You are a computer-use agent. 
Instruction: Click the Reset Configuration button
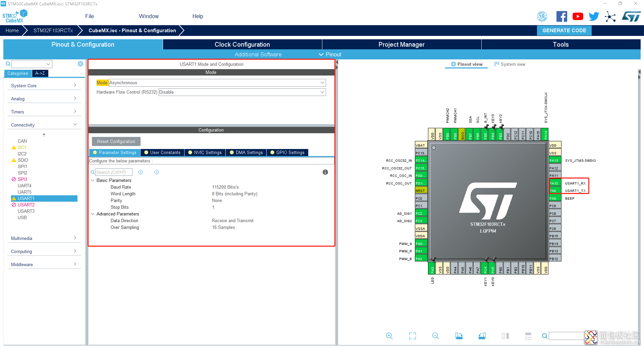[x=116, y=141]
